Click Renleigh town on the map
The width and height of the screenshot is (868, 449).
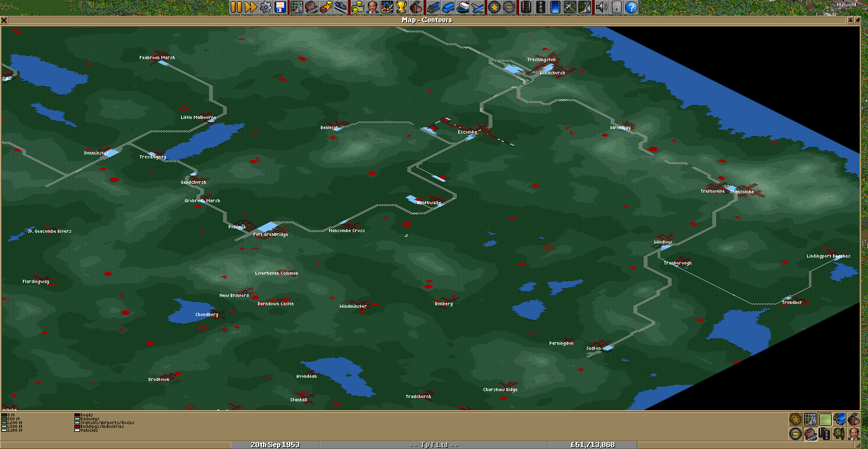tap(330, 128)
